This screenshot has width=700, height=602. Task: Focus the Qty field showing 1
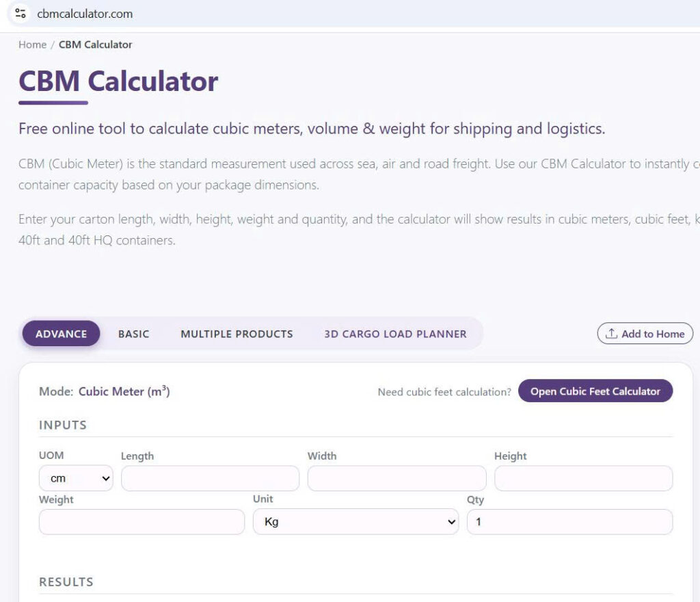(569, 521)
